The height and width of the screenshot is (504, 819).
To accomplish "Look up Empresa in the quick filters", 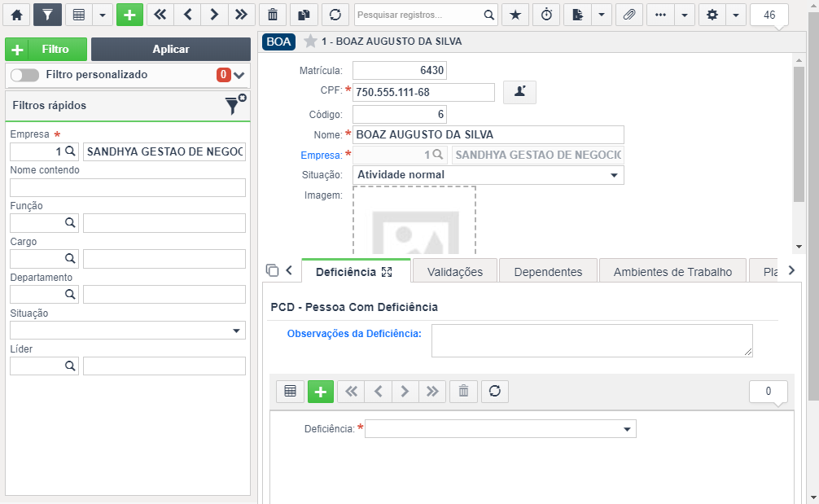I will (x=70, y=151).
